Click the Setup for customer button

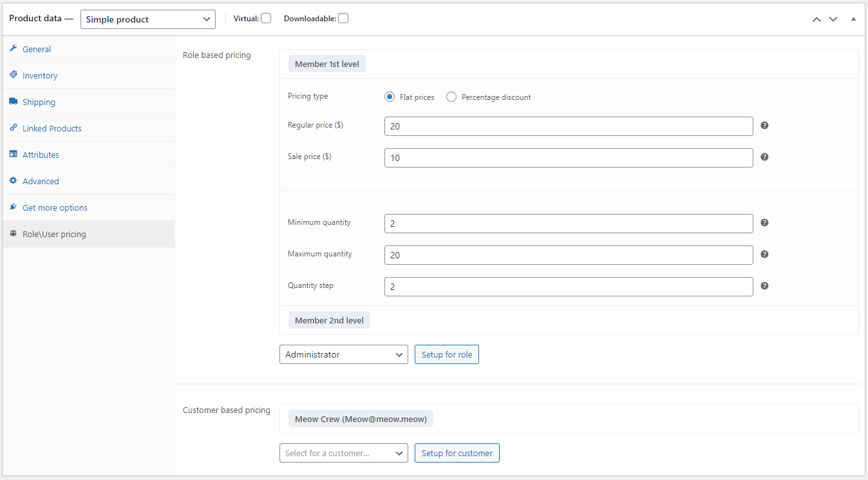pyautogui.click(x=457, y=453)
